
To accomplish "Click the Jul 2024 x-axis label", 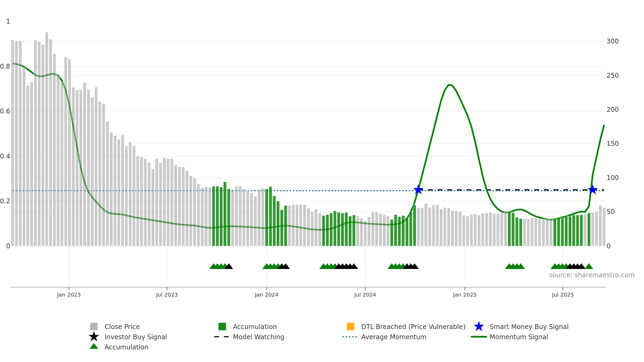I will [365, 295].
